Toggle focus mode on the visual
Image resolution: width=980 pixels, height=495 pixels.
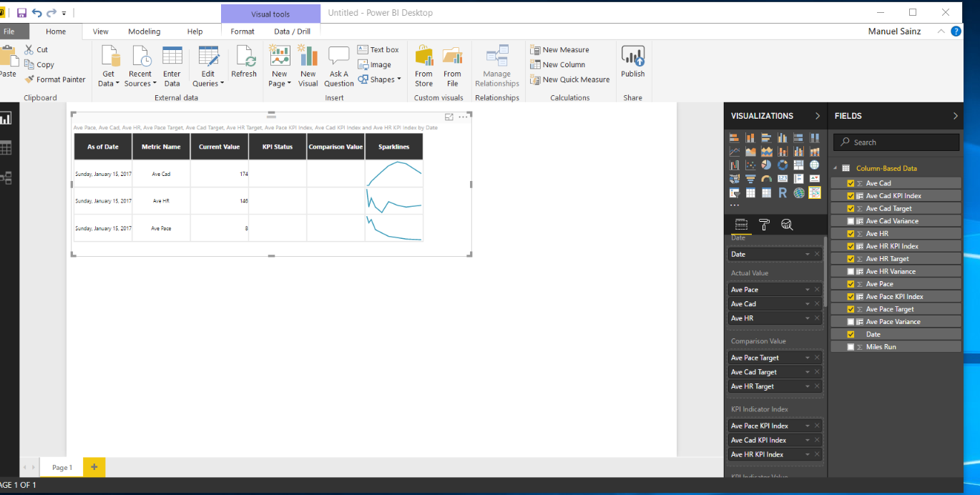click(449, 117)
